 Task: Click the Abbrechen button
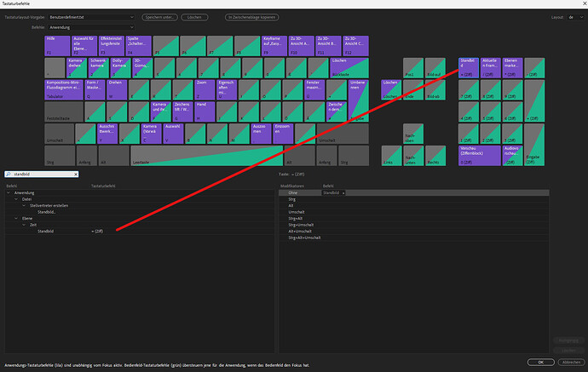click(571, 363)
